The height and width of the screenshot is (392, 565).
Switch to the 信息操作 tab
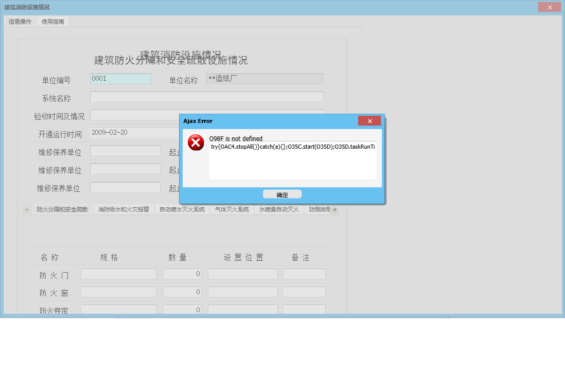click(x=19, y=21)
